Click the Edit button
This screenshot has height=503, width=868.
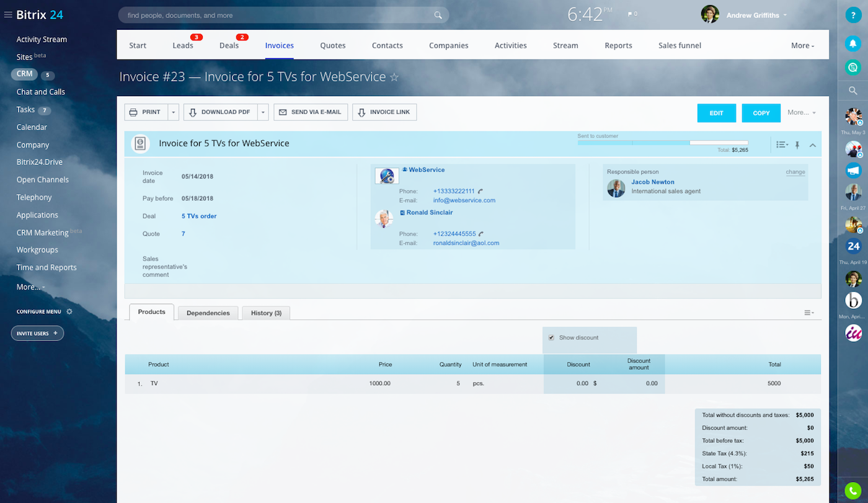(716, 113)
